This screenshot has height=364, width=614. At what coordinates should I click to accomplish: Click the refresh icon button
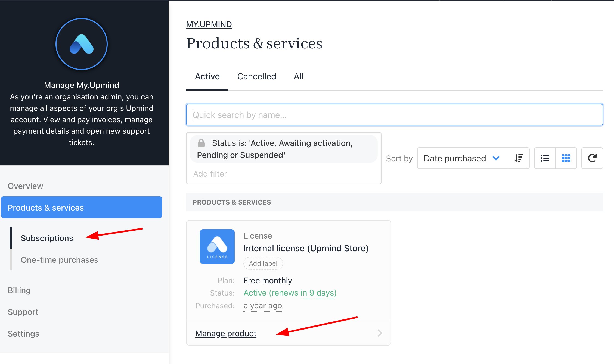coord(592,158)
